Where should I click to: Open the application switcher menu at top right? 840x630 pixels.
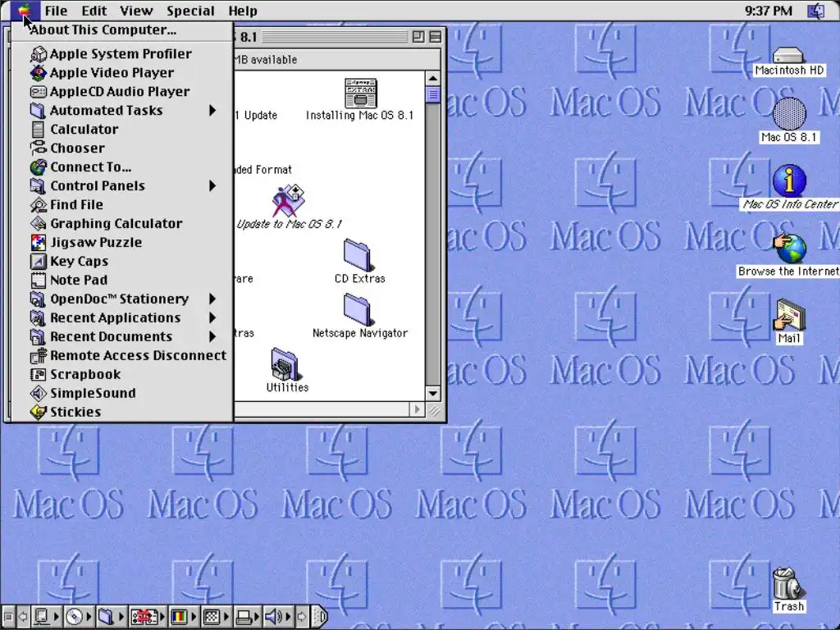(x=816, y=11)
